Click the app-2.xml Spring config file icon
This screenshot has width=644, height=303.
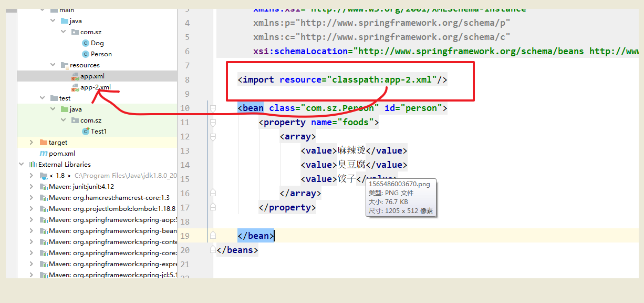click(x=75, y=87)
